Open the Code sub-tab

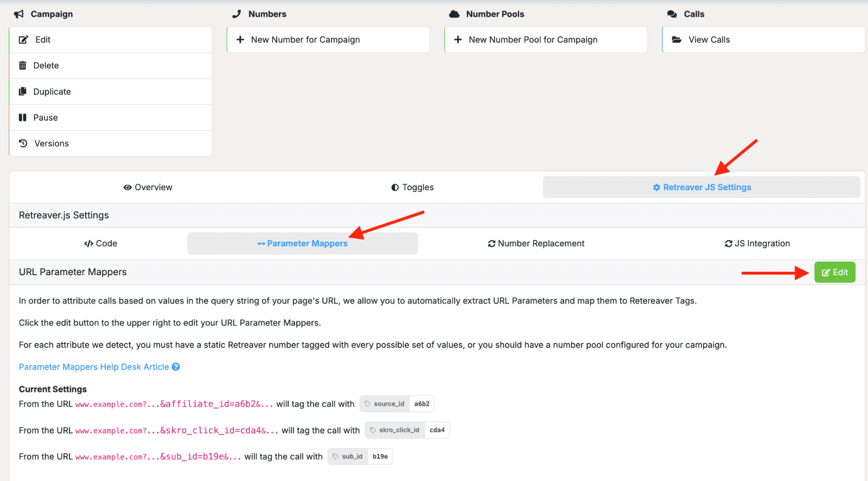tap(101, 243)
